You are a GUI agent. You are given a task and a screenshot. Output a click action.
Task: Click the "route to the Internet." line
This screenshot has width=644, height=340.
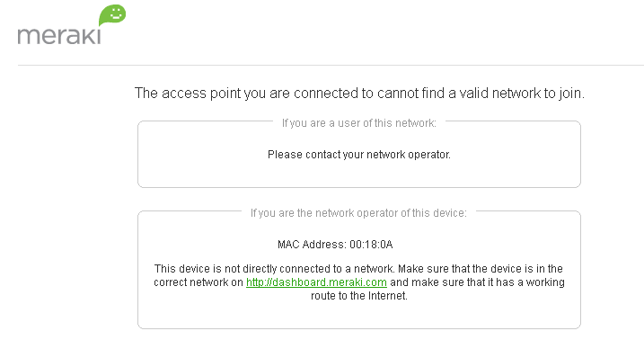pyautogui.click(x=359, y=296)
